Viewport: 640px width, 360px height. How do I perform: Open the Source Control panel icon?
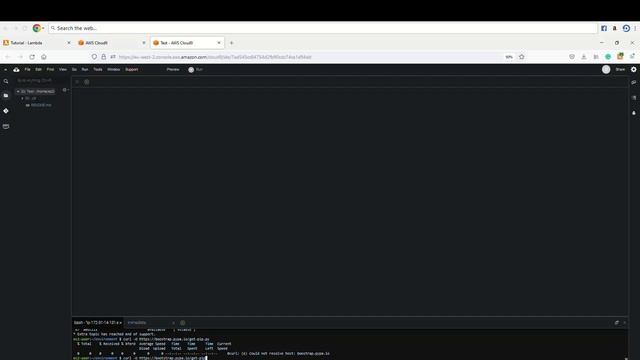point(6,111)
